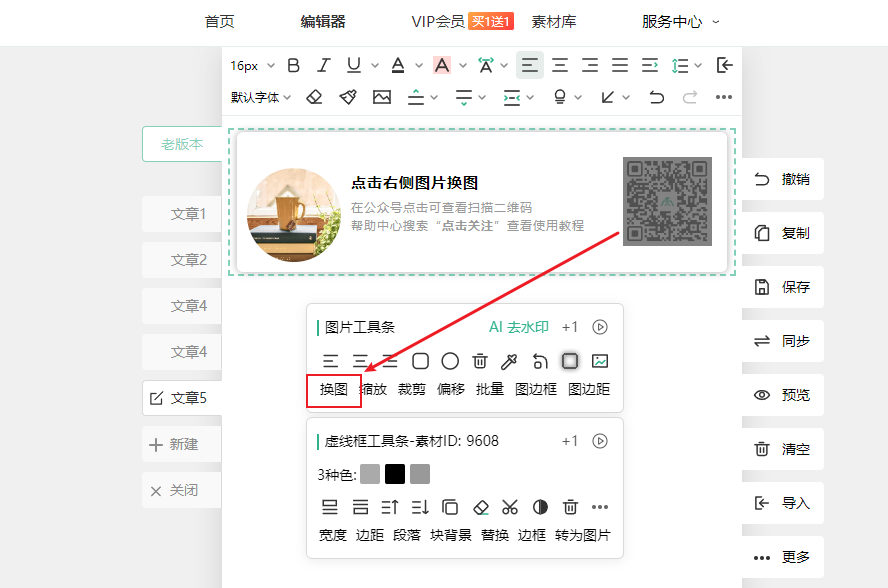This screenshot has height=588, width=888.
Task: Rotate image with the rotate icon
Action: point(540,361)
